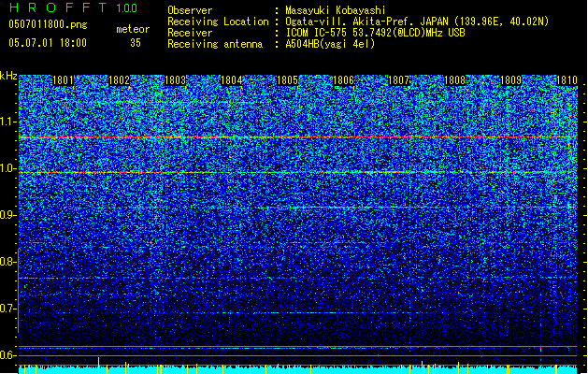Screen dimensions: 588x374
Task: Click the 1801 time marker
Action: [x=63, y=80]
